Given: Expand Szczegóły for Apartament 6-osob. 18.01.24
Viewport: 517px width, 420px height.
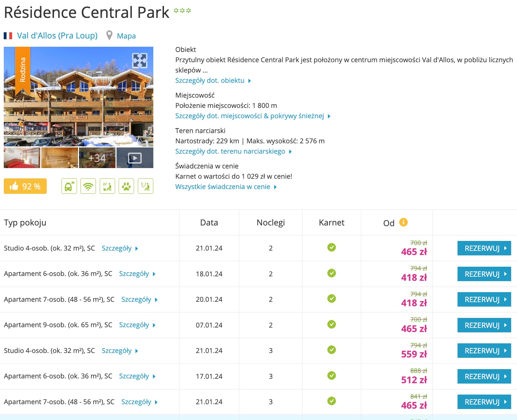Looking at the screenshot, I should 137,274.
